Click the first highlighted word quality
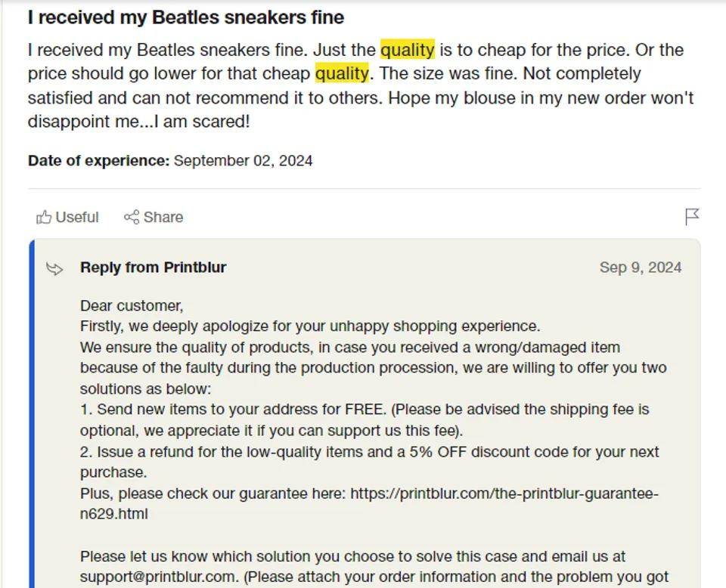Viewport: 726px width, 588px height. tap(407, 50)
